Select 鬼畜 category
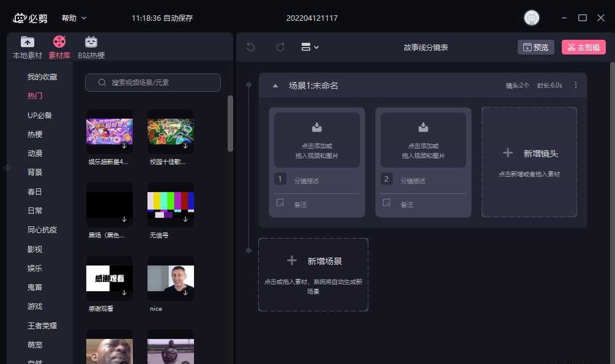 pos(34,287)
